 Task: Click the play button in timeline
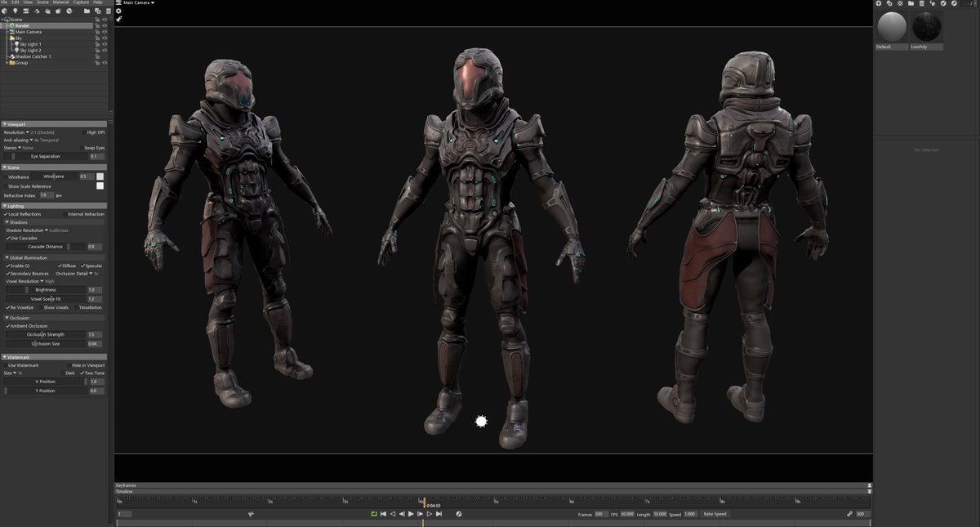click(411, 514)
